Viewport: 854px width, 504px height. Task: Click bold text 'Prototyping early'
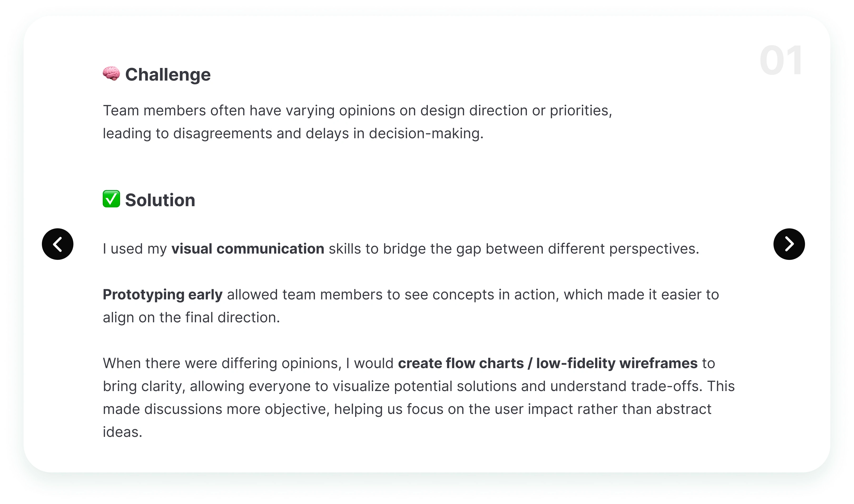(x=163, y=294)
